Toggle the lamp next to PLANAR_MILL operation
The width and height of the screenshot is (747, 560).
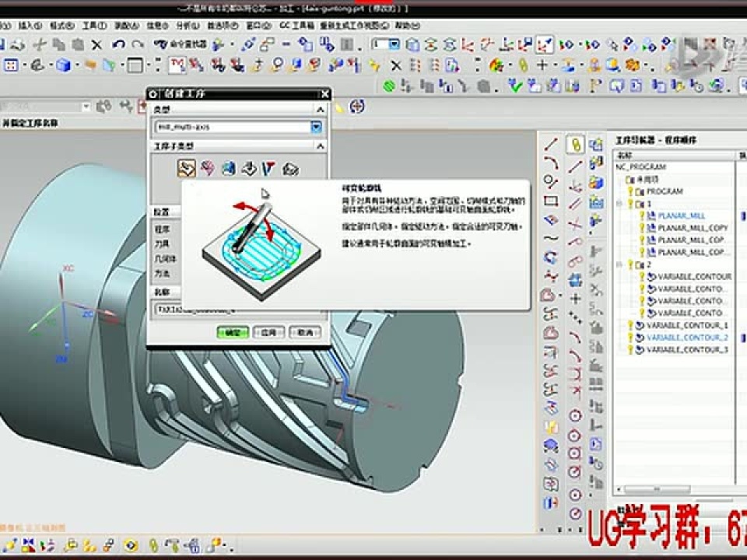coord(642,216)
